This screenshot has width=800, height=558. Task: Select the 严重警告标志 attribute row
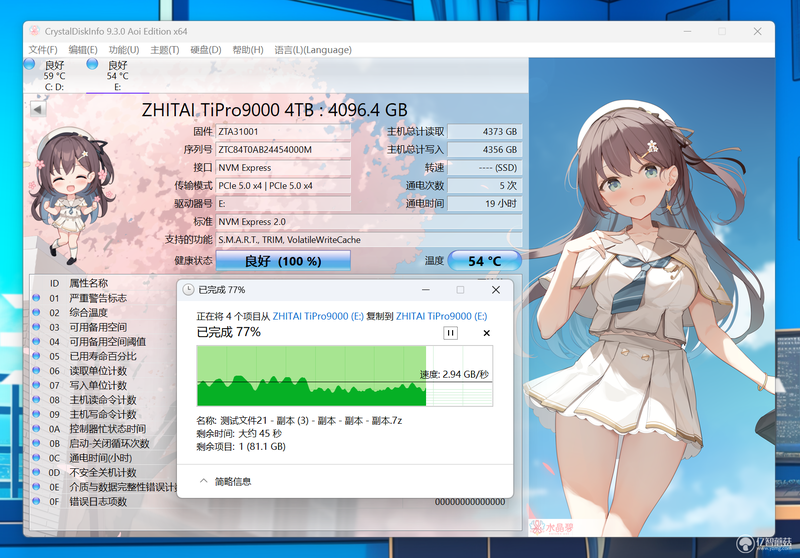tap(104, 298)
